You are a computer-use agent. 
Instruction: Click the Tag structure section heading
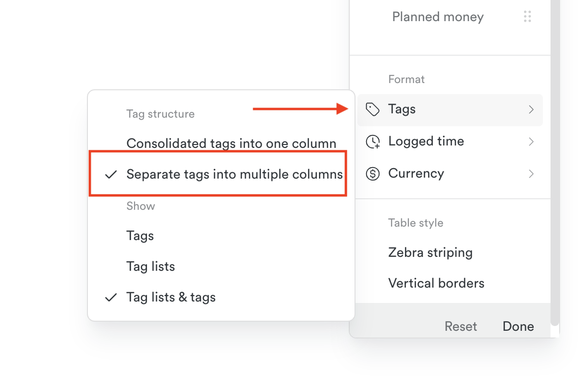pos(160,114)
